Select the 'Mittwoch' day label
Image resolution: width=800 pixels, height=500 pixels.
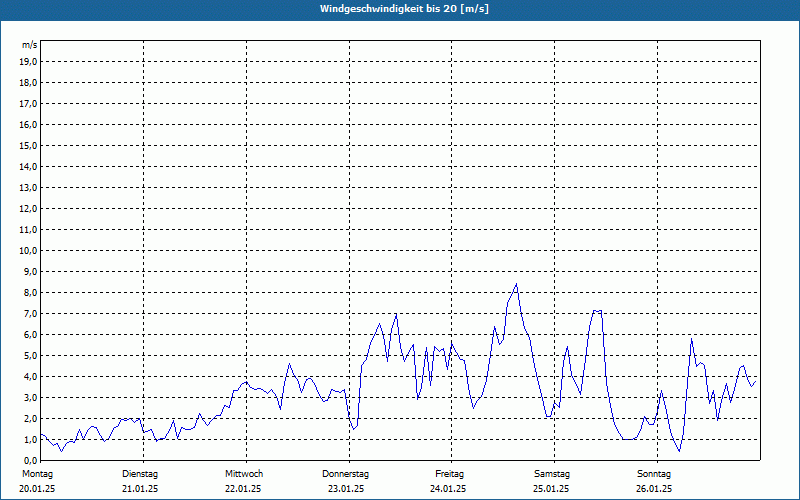(244, 474)
